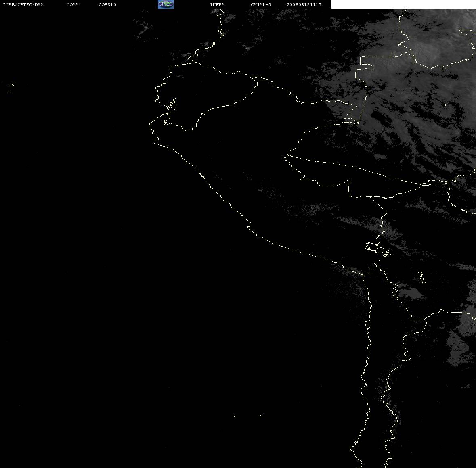Click the Lake Poopó outline in Bolivia
The height and width of the screenshot is (468, 476).
click(x=421, y=277)
